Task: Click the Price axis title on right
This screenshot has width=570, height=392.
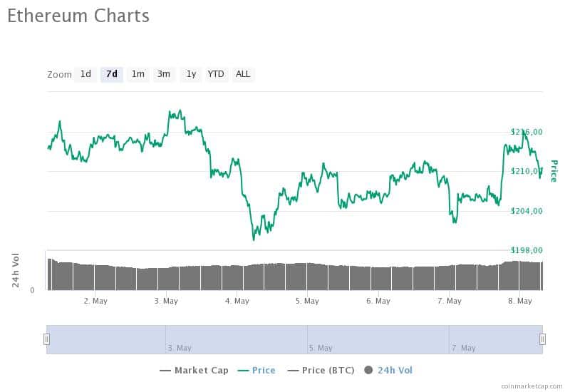Action: [554, 171]
